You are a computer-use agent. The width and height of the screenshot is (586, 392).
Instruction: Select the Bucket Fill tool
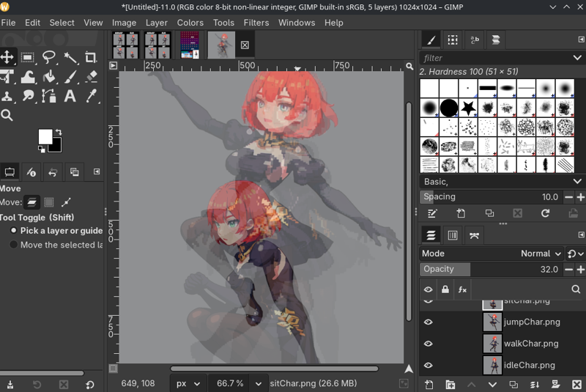click(x=48, y=77)
